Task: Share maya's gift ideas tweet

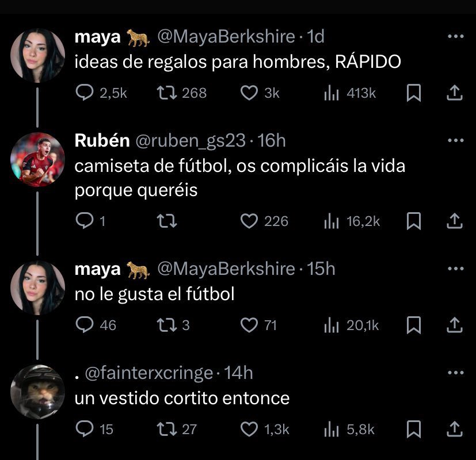Action: [x=454, y=93]
